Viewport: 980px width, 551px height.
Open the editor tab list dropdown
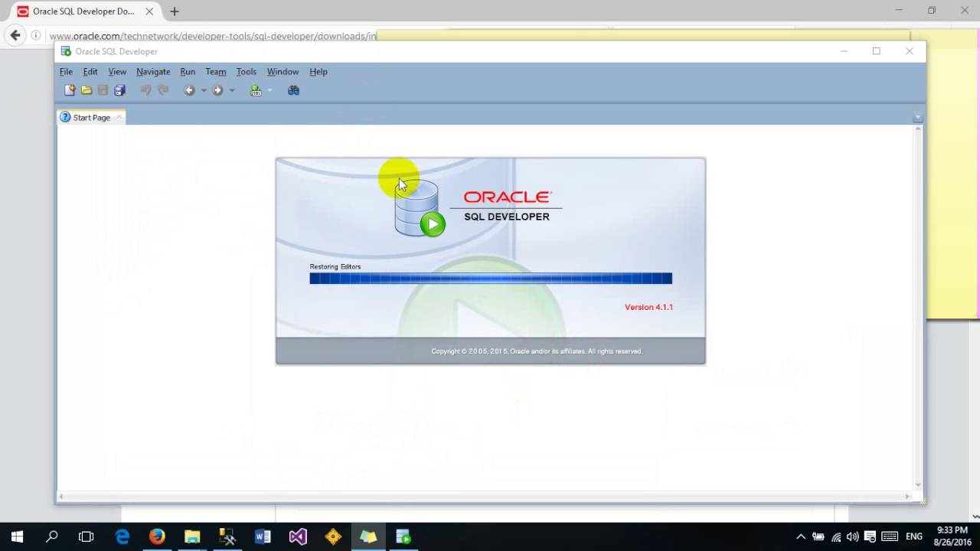pos(917,118)
